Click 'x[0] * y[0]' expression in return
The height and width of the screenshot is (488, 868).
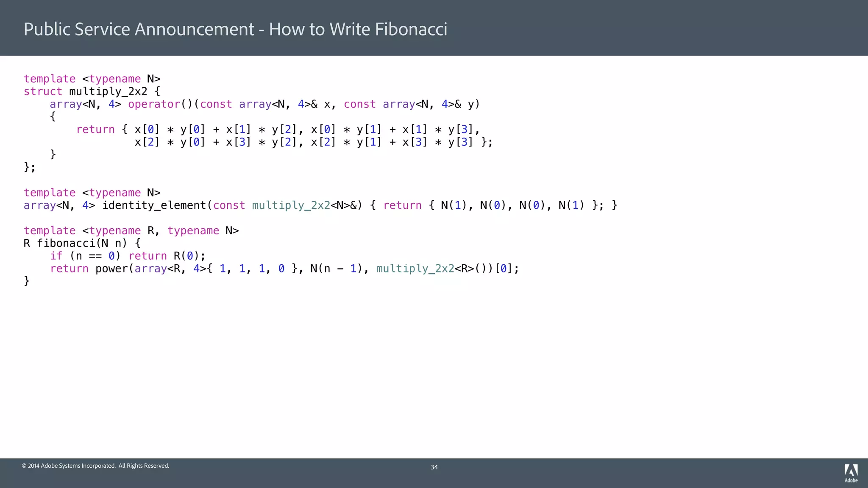tap(170, 129)
